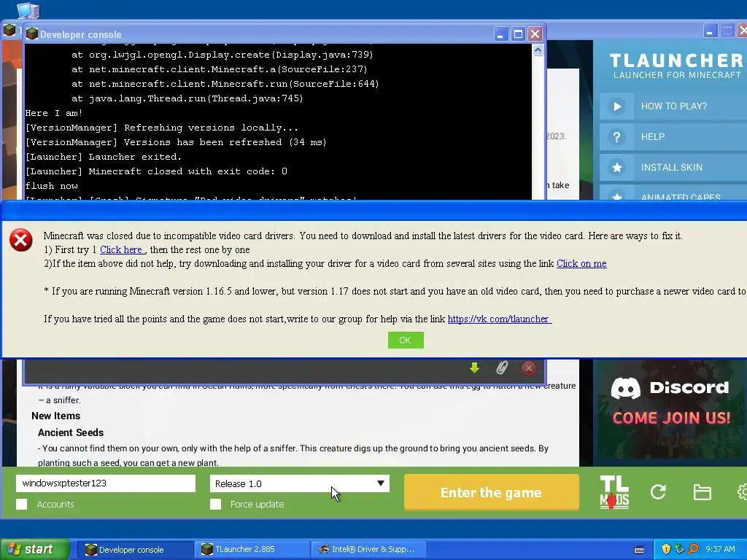Viewport: 747px width, 560px height.
Task: Open the game folder icon
Action: coord(702,492)
